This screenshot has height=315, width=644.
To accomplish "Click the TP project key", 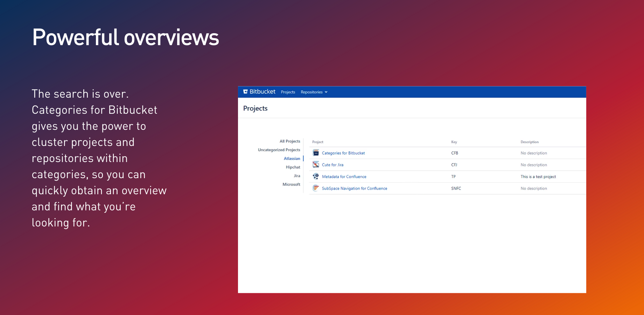I will click(x=453, y=177).
